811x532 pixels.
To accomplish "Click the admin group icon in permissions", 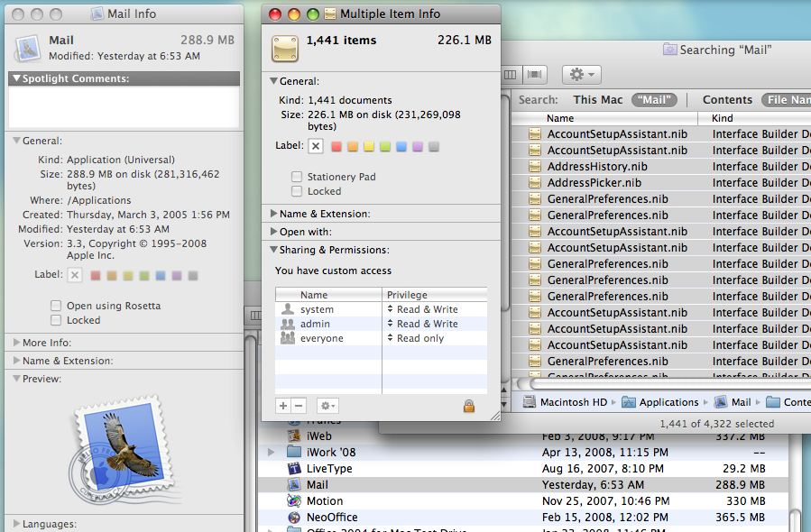I will [x=287, y=324].
